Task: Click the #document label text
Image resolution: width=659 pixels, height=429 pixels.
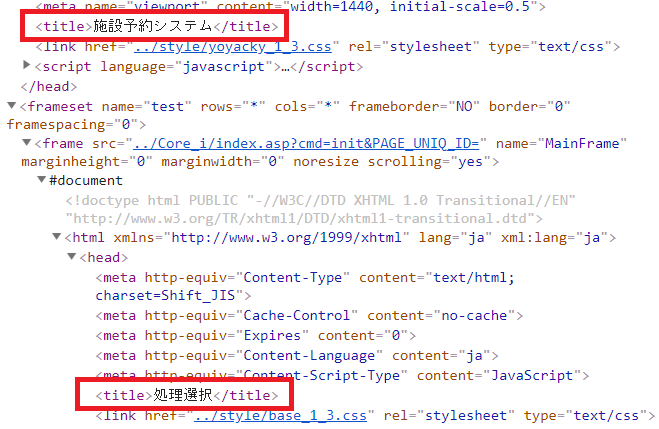Action: 86,181
